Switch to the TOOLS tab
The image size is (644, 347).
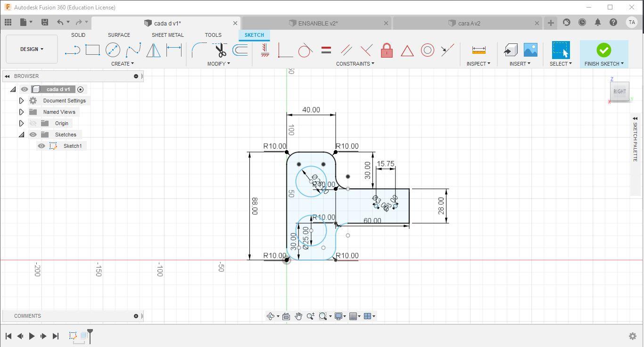(x=213, y=35)
